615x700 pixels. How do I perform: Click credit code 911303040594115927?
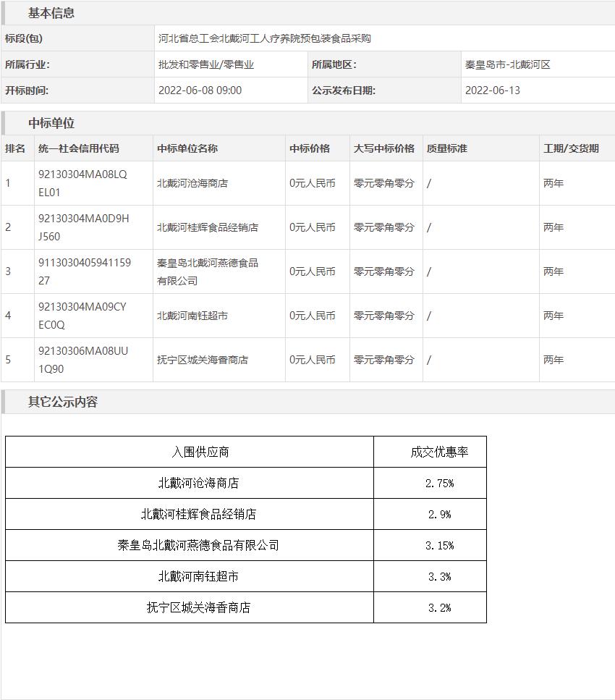pyautogui.click(x=84, y=271)
